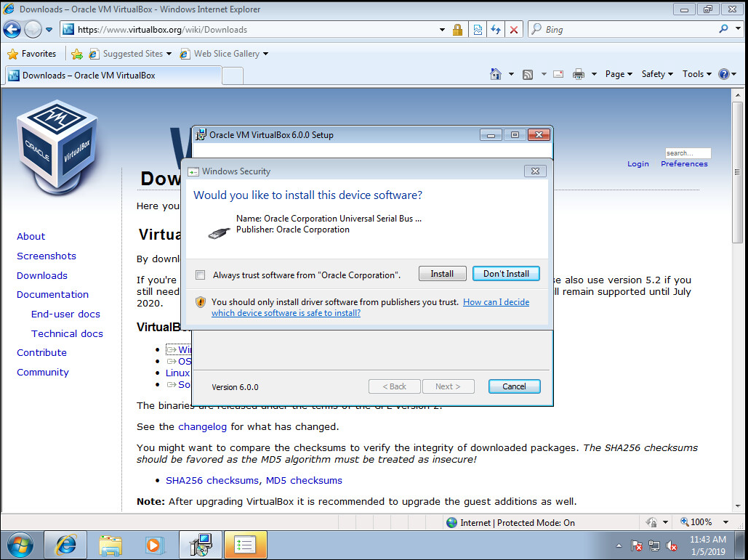This screenshot has height=560, width=748.
Task: Click the Print icon
Action: click(578, 74)
